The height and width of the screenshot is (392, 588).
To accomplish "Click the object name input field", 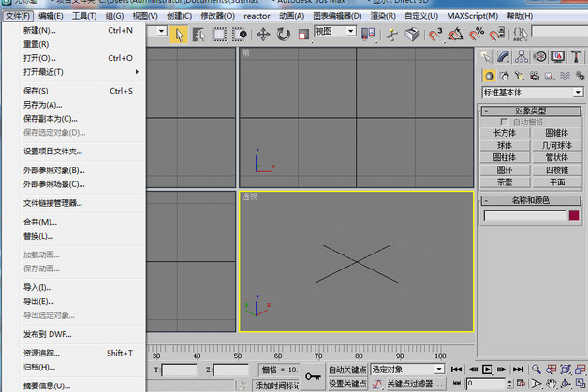I will 524,215.
